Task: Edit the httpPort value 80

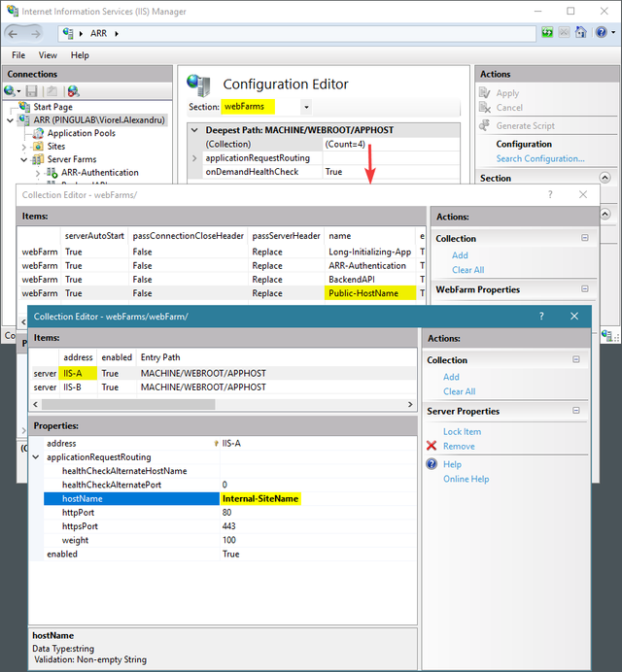Action: [x=318, y=513]
